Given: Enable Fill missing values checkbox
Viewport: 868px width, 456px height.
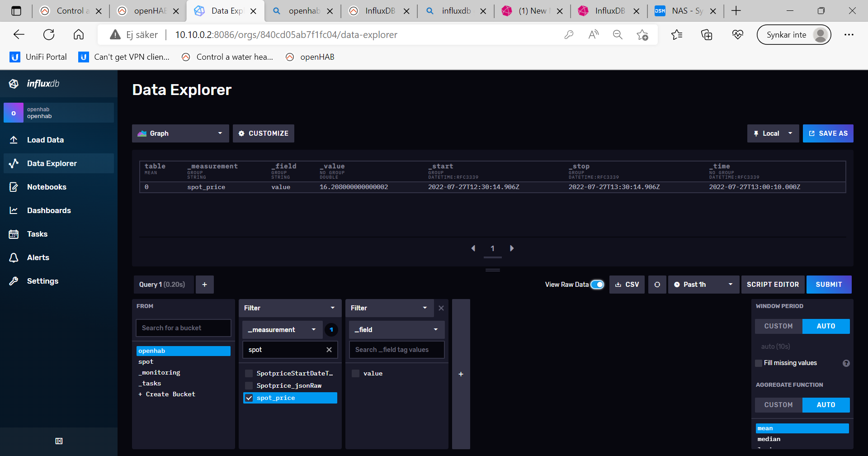Looking at the screenshot, I should point(759,363).
